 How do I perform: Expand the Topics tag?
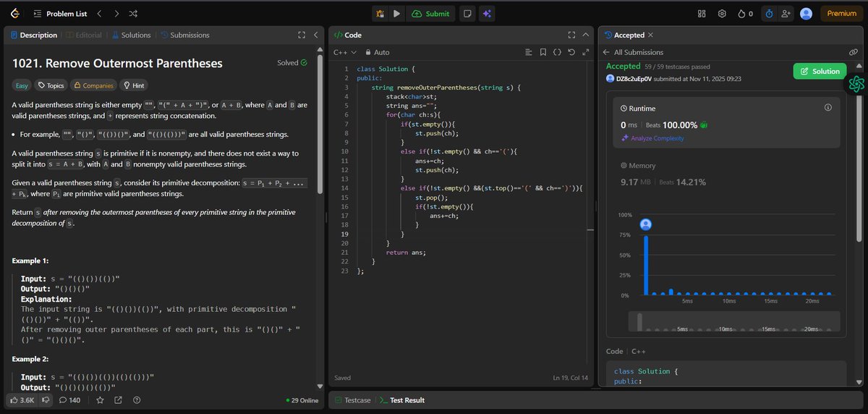(51, 85)
